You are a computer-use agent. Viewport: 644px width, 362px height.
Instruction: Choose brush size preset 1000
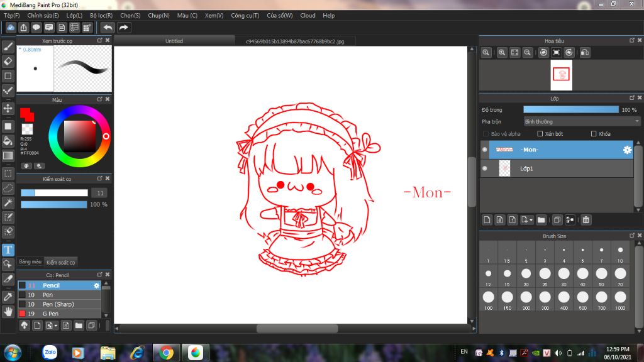(620, 300)
